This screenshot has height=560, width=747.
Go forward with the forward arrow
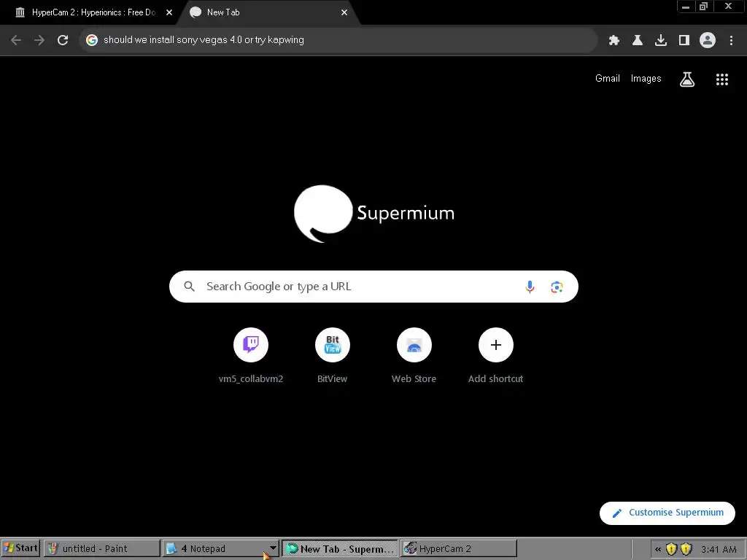39,40
